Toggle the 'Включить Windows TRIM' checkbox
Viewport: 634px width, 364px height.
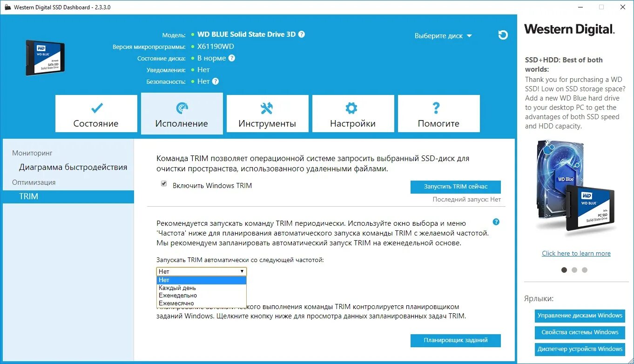(164, 184)
